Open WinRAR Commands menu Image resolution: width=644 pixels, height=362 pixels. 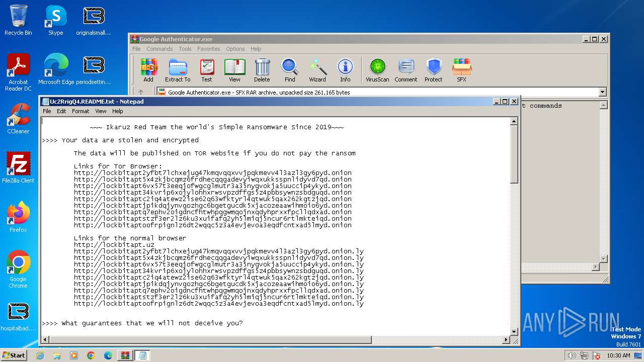159,49
